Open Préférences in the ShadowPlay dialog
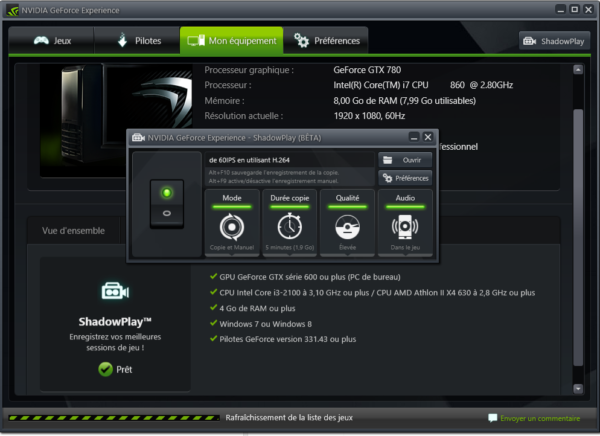The width and height of the screenshot is (600, 436). (405, 178)
